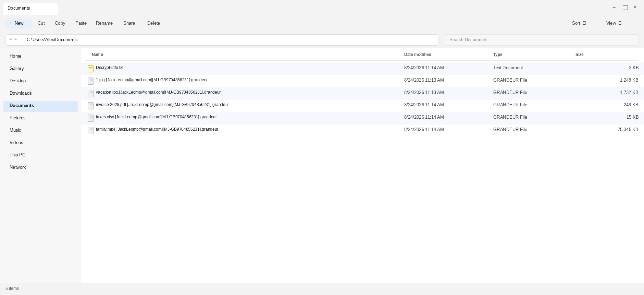This screenshot has height=295, width=644.
Task: Click the 75,345 KB size cell
Action: (x=628, y=130)
